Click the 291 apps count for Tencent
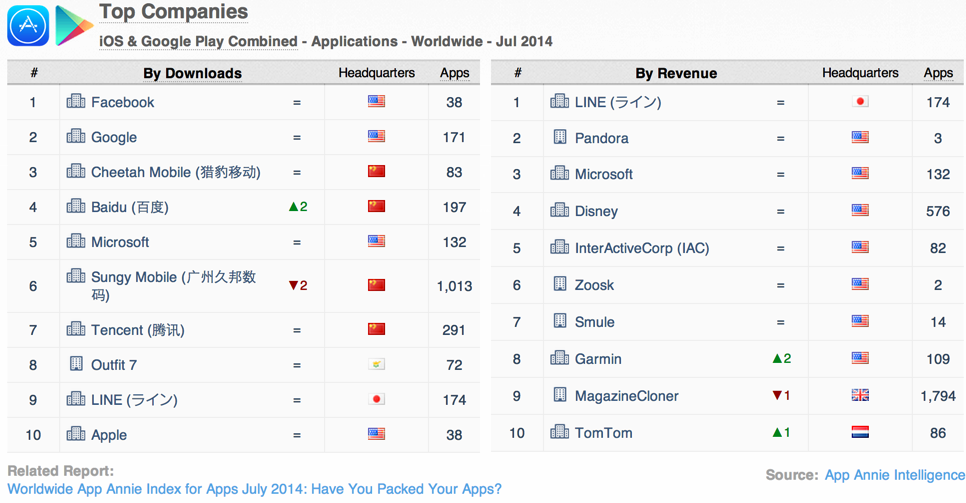Screen dimensions: 966x503 click(x=454, y=330)
